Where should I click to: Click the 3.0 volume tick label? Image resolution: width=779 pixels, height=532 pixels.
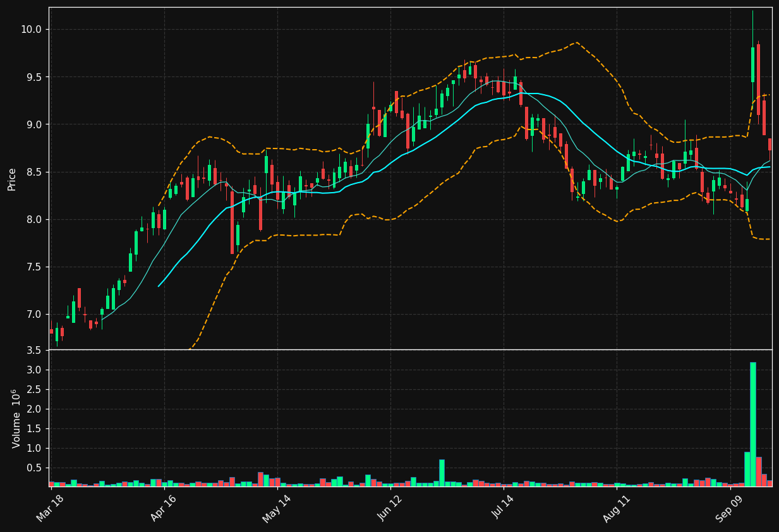click(33, 370)
